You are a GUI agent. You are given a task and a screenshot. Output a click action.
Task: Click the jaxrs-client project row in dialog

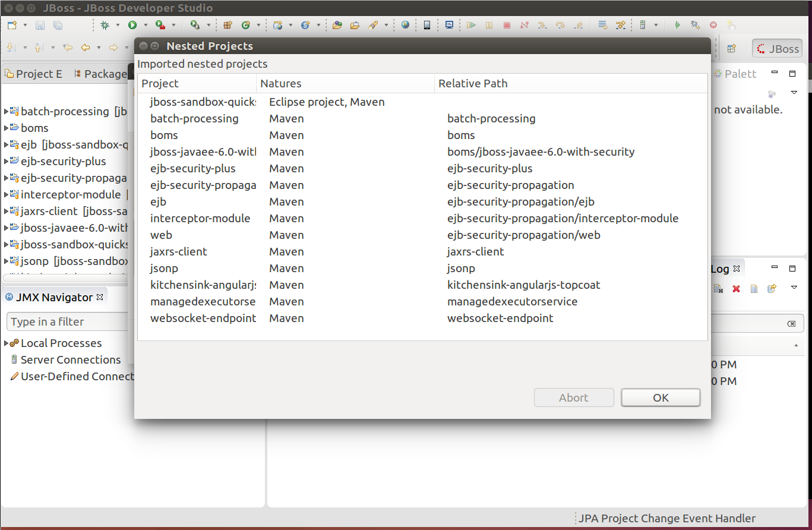422,252
